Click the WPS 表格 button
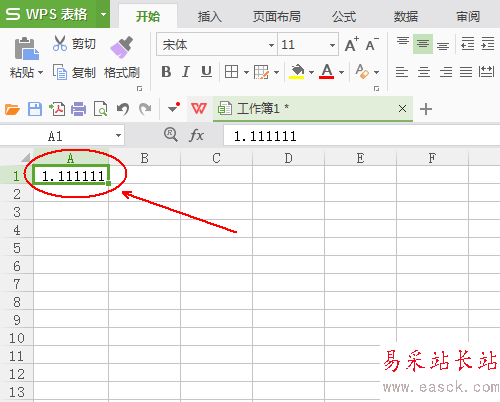 pyautogui.click(x=48, y=14)
